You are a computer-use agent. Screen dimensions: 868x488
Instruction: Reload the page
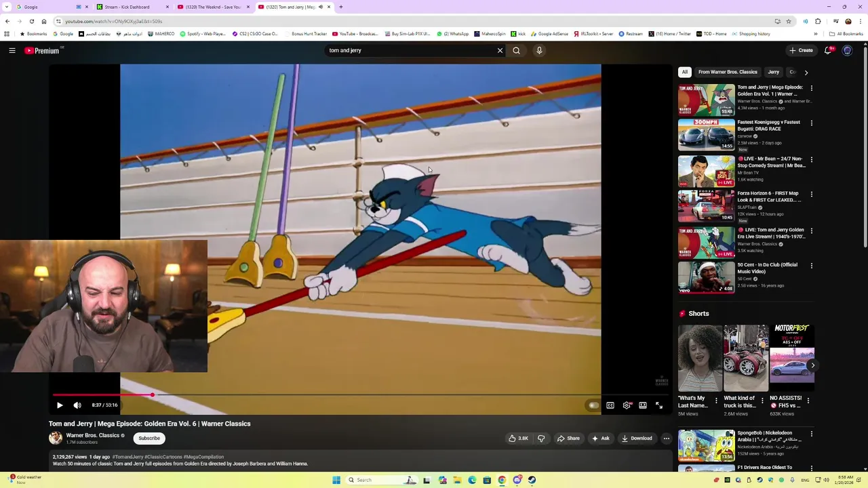[x=32, y=21]
